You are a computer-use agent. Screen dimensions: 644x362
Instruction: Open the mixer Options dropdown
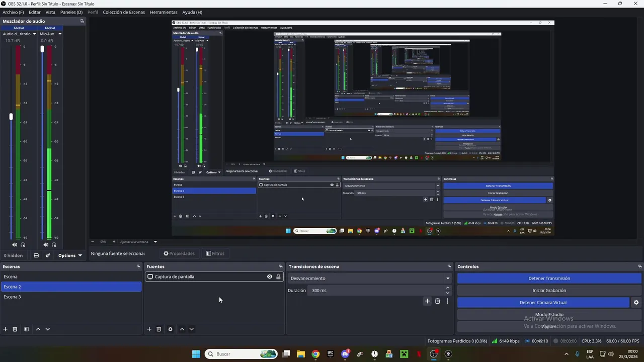[69, 255]
